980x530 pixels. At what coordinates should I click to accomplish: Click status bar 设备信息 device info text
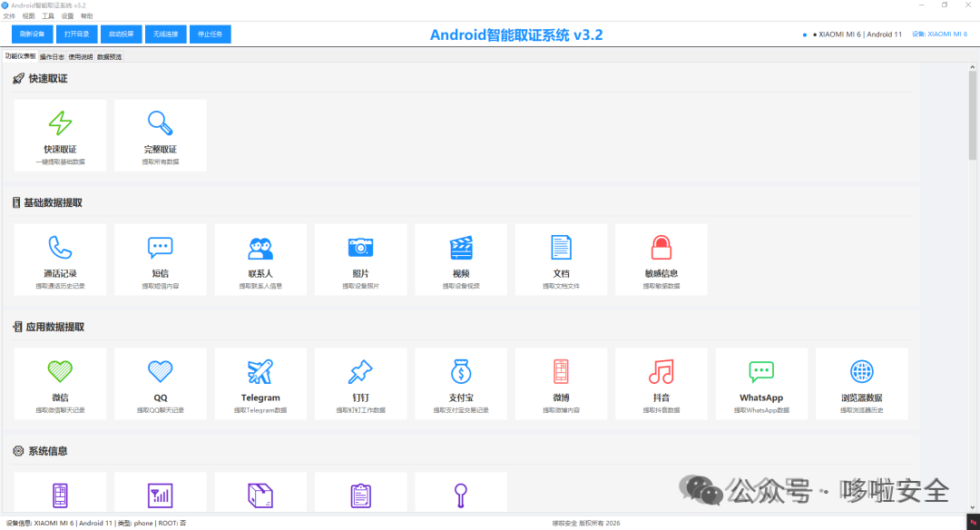pos(96,523)
